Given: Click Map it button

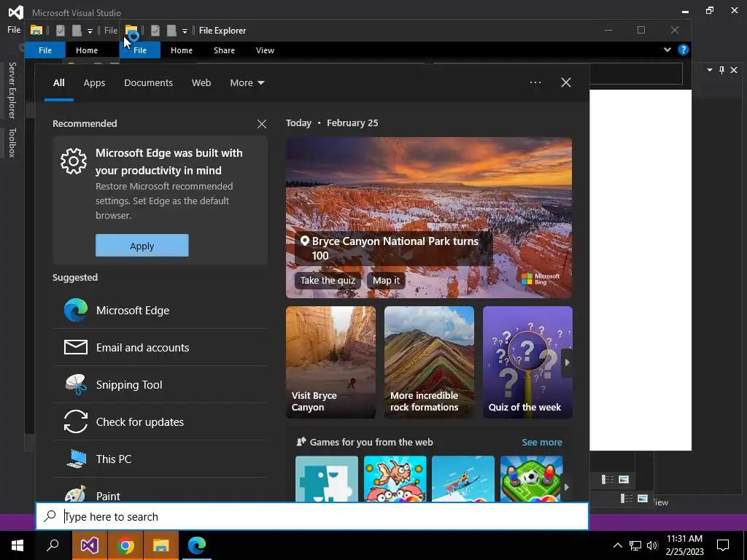Looking at the screenshot, I should pyautogui.click(x=386, y=280).
